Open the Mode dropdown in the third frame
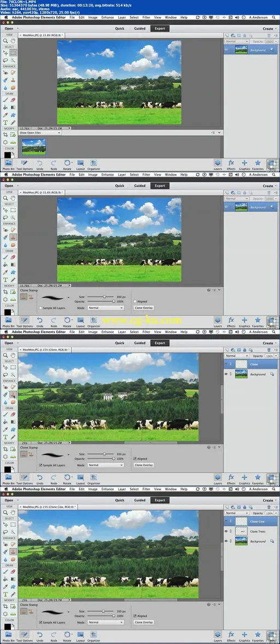Image resolution: width=280 pixels, height=644 pixels. pos(106,465)
